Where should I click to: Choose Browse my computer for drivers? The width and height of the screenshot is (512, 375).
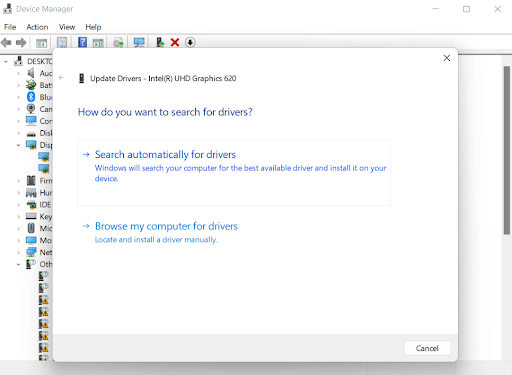(x=167, y=232)
